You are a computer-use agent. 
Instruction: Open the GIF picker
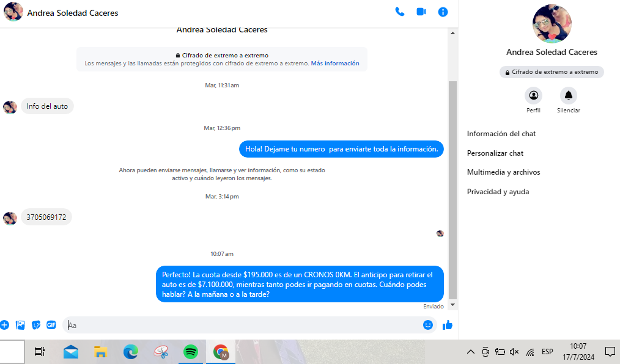[51, 325]
